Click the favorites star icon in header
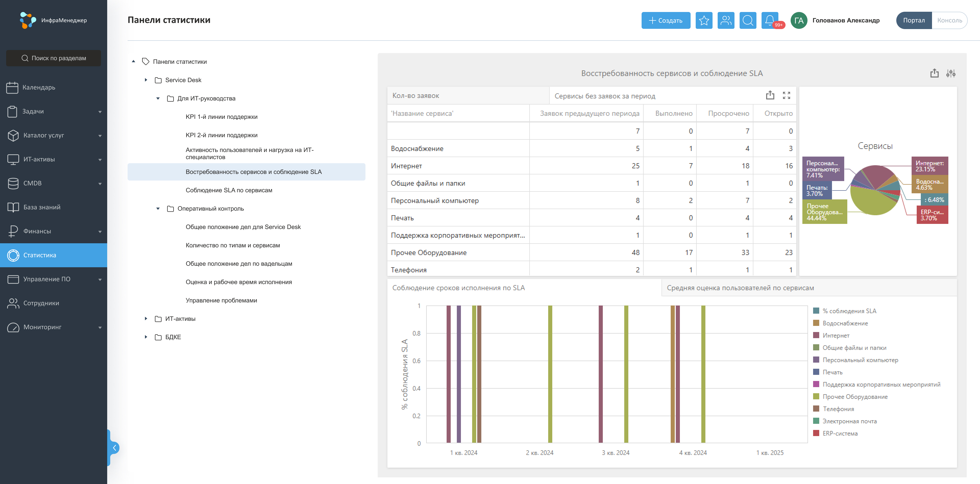Viewport: 980px width, 484px height. (704, 21)
